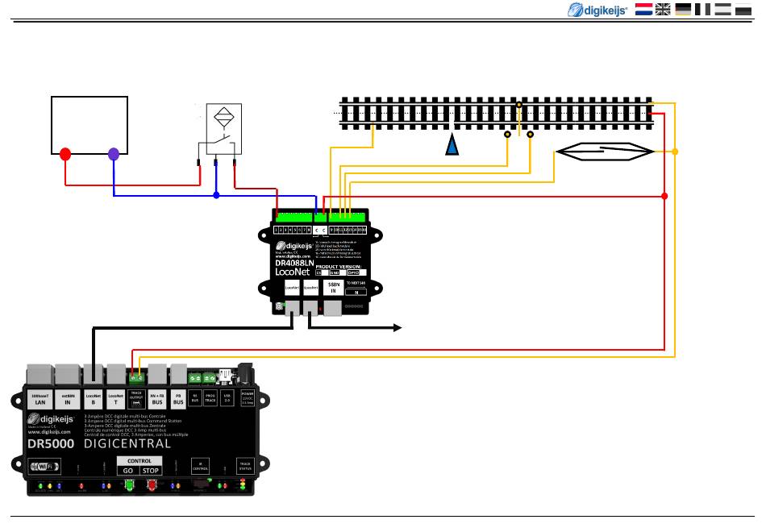Click the German flag icon

pos(684,10)
